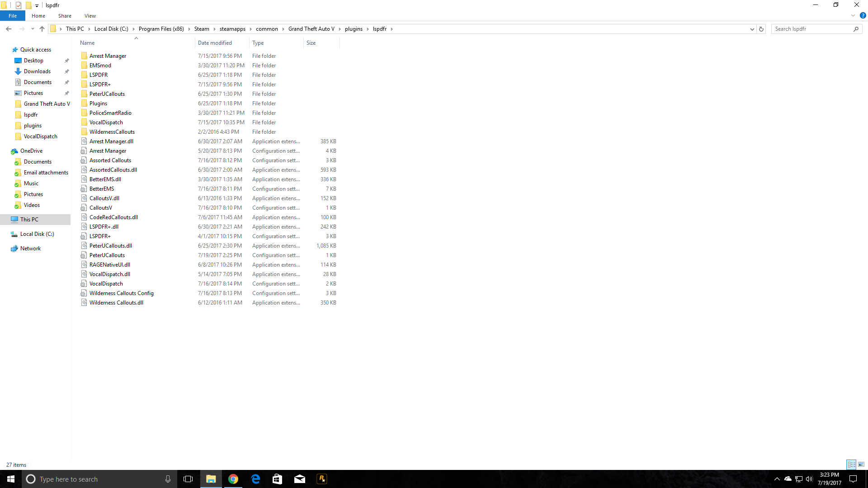Open the Quick Access Toolbar dropdown
Screen dimensions: 868x488
[x=37, y=5]
